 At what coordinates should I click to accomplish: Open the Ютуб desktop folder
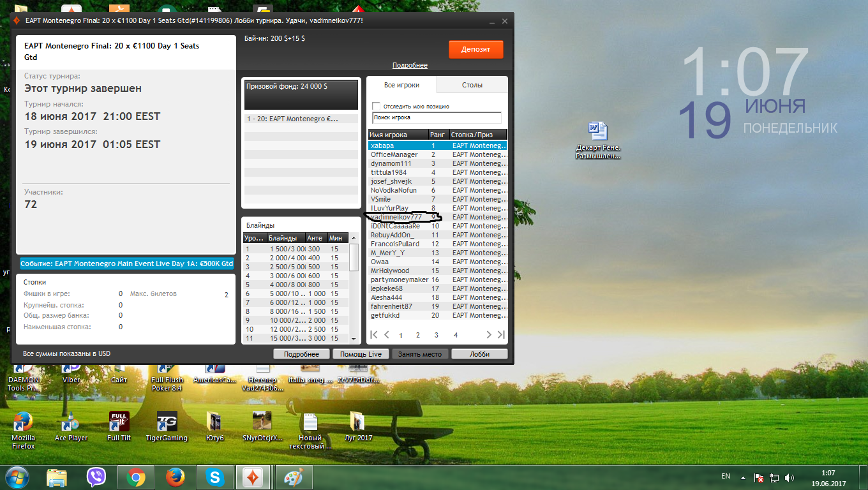(214, 427)
